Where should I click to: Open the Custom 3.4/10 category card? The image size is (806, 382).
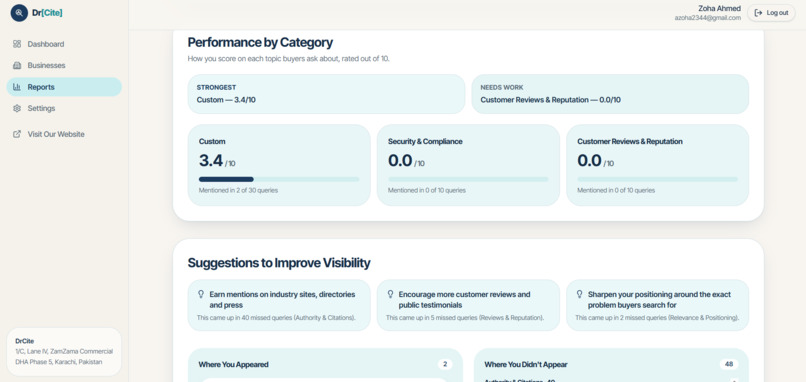279,165
